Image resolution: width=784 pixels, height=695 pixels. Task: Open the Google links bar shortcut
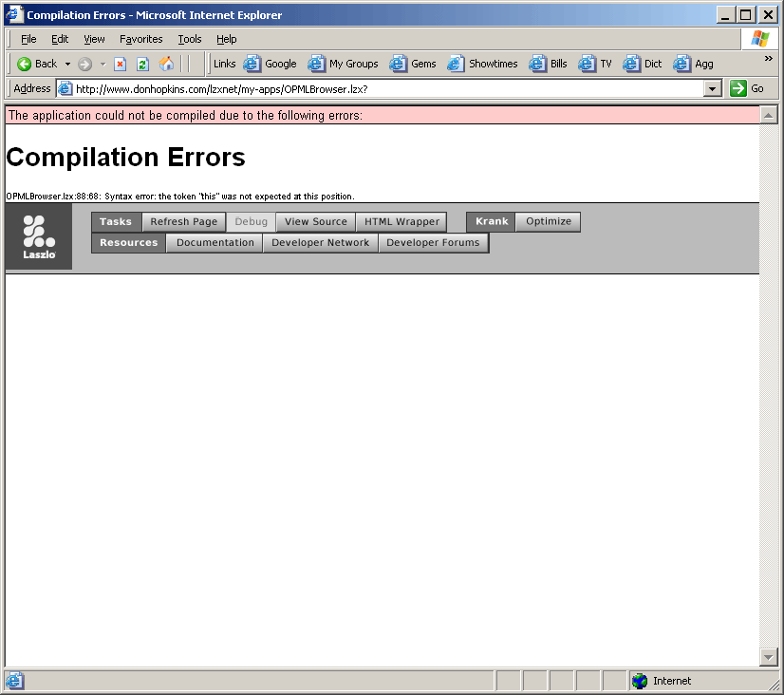pyautogui.click(x=271, y=64)
